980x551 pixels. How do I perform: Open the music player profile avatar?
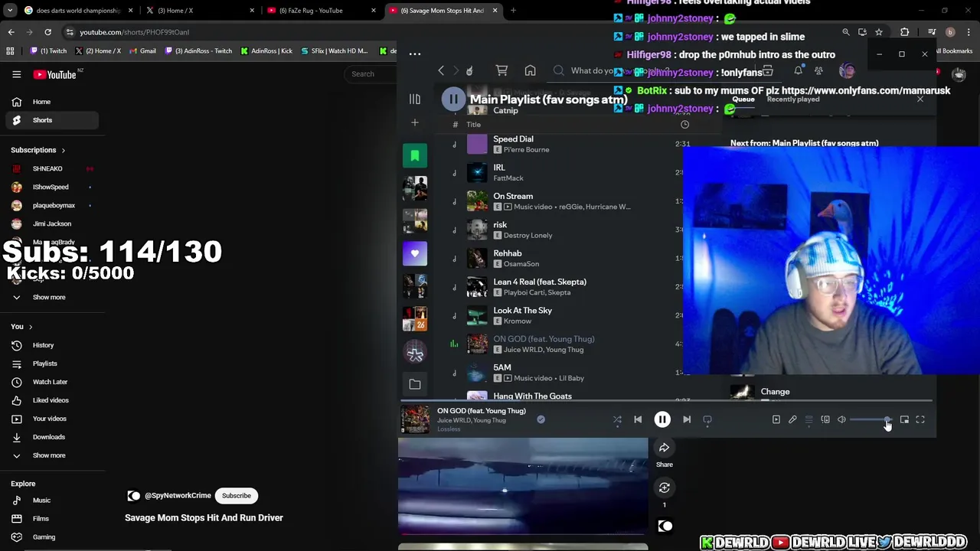(x=847, y=70)
